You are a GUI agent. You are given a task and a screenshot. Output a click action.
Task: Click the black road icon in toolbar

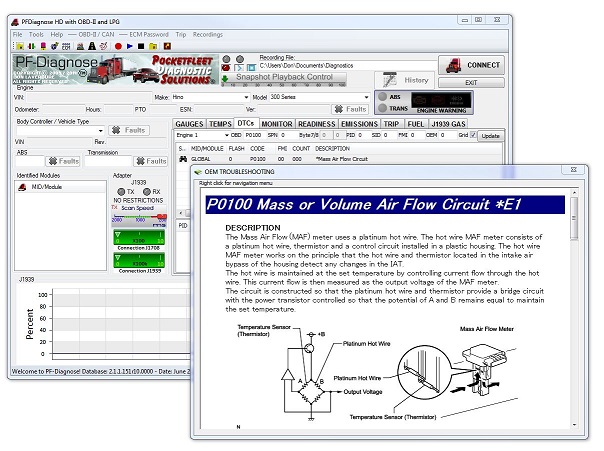tap(92, 46)
